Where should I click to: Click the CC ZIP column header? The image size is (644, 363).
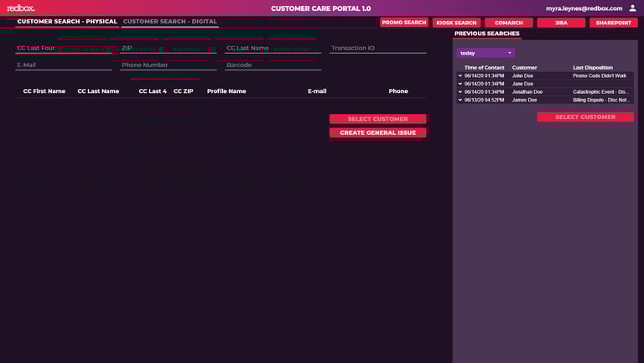[183, 91]
